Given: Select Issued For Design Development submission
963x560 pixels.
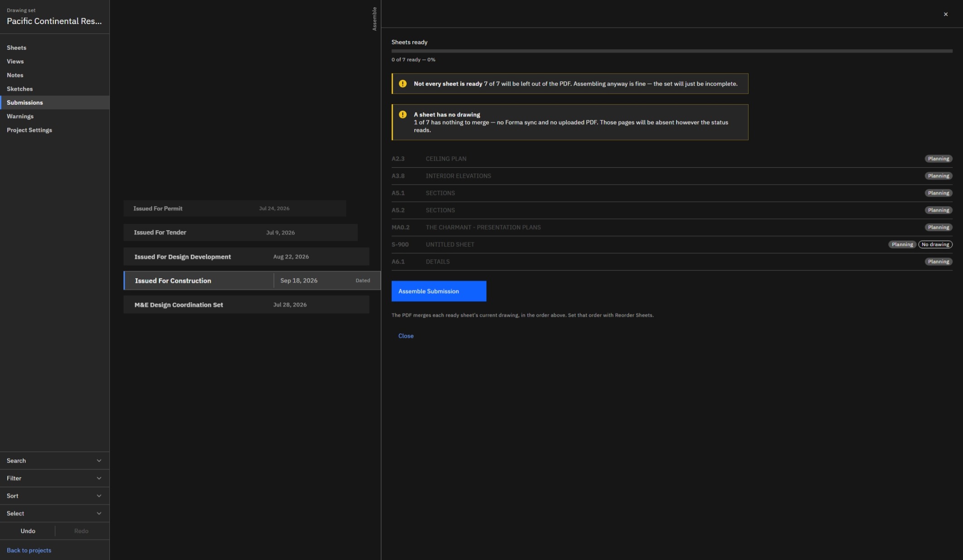Looking at the screenshot, I should tap(246, 256).
